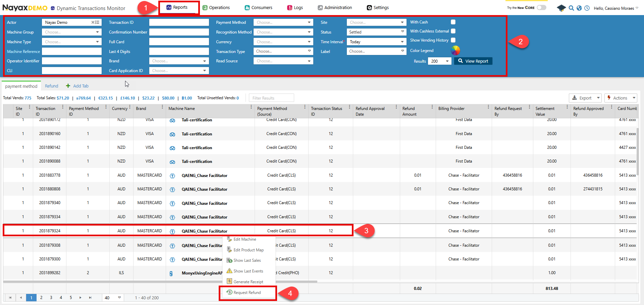The width and height of the screenshot is (644, 305).
Task: Tick Show Vending History checkbox
Action: tap(453, 40)
